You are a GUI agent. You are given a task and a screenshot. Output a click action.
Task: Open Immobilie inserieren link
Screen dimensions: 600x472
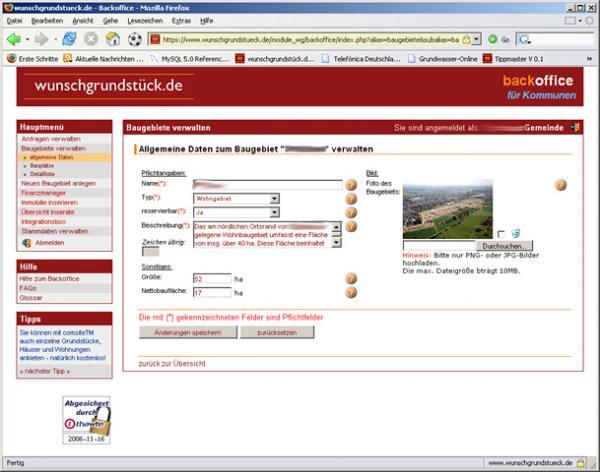click(x=49, y=203)
